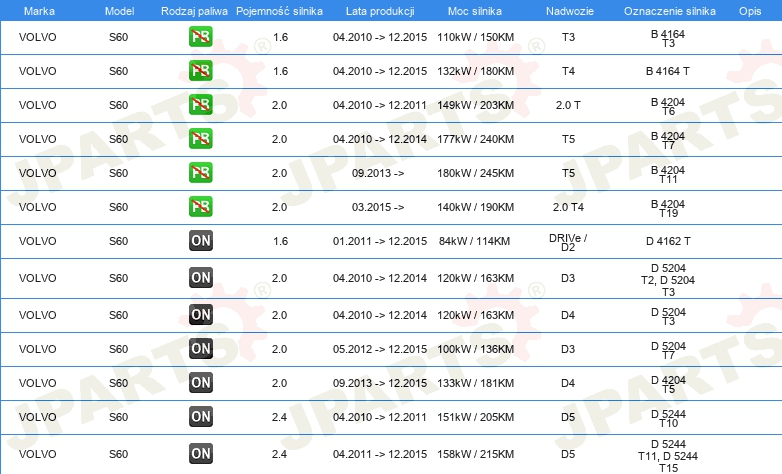Select engine code D 4204 T5
Viewport: 782px width, 474px height.
(x=668, y=384)
